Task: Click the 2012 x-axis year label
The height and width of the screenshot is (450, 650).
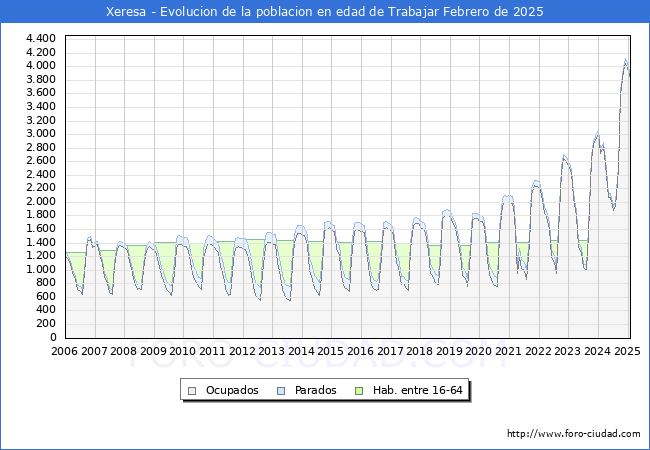Action: (x=242, y=351)
